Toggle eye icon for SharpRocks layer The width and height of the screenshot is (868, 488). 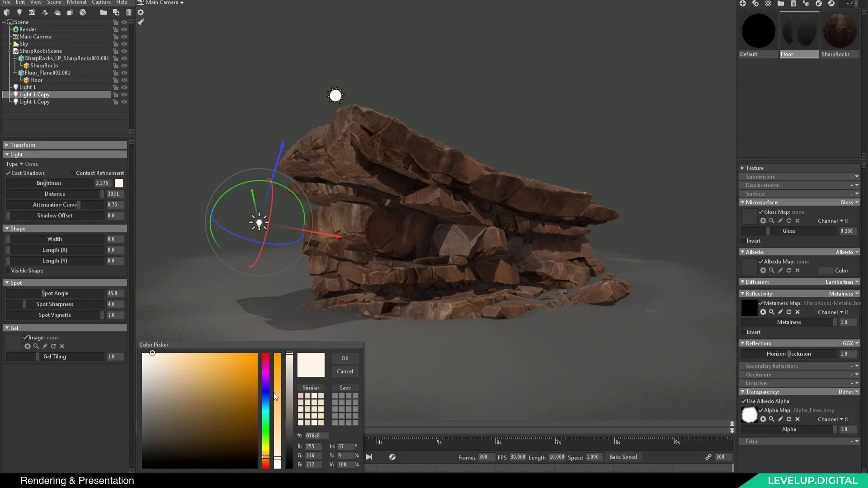tap(125, 66)
